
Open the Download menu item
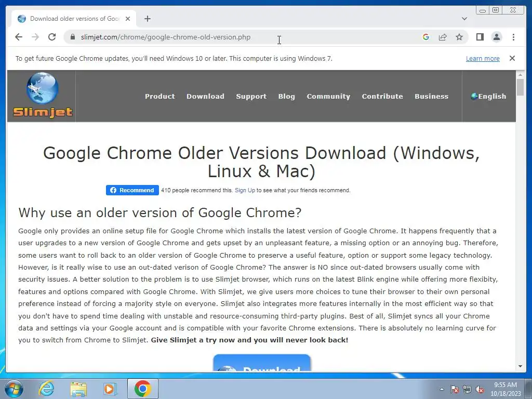[205, 96]
